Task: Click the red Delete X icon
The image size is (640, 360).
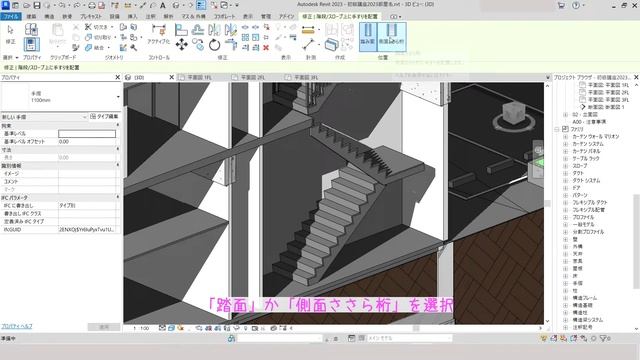Action: coord(266,48)
